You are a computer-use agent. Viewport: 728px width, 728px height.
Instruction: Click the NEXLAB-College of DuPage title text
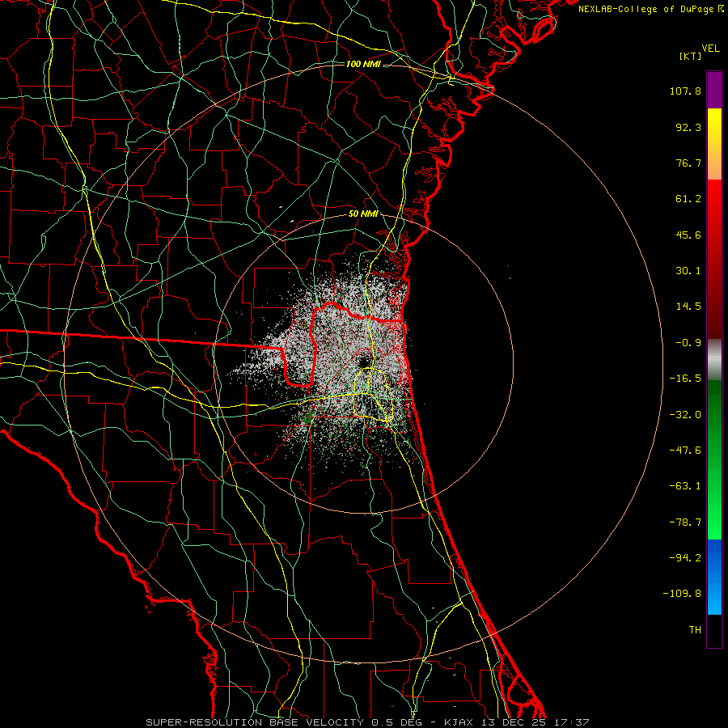pos(645,9)
